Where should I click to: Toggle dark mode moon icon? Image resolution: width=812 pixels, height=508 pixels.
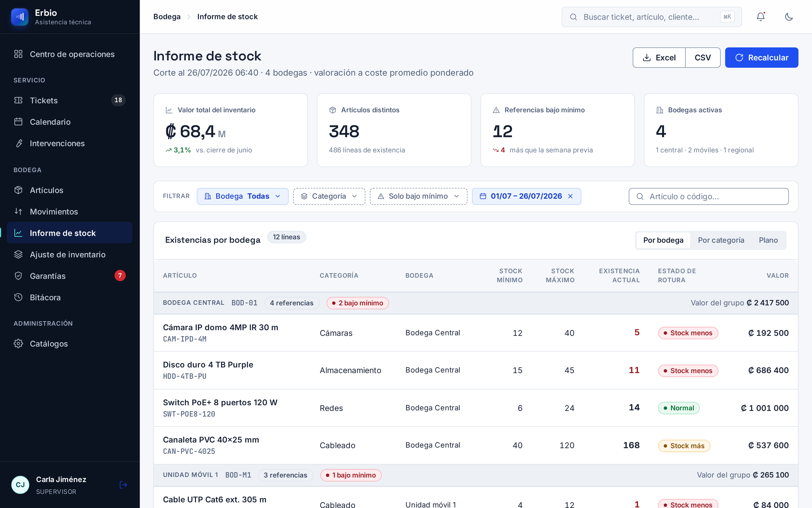[789, 17]
